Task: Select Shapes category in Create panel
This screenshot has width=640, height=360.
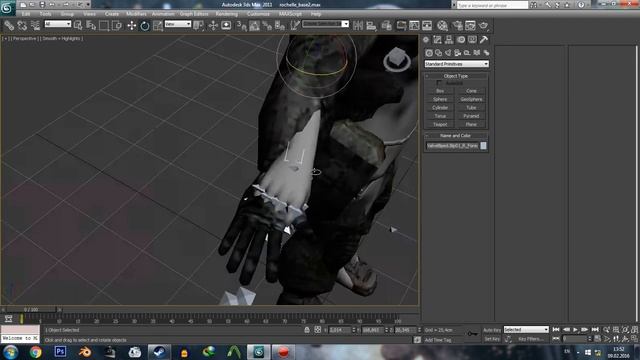Action: [x=438, y=53]
